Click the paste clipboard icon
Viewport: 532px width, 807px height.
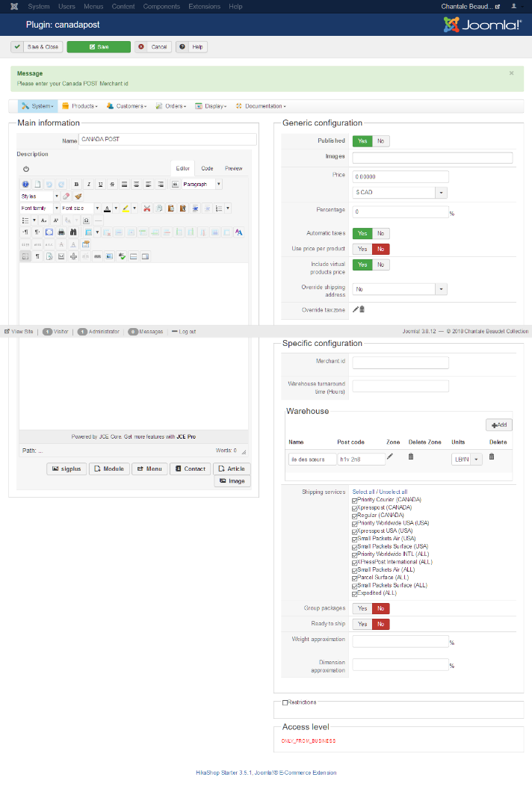(x=171, y=208)
